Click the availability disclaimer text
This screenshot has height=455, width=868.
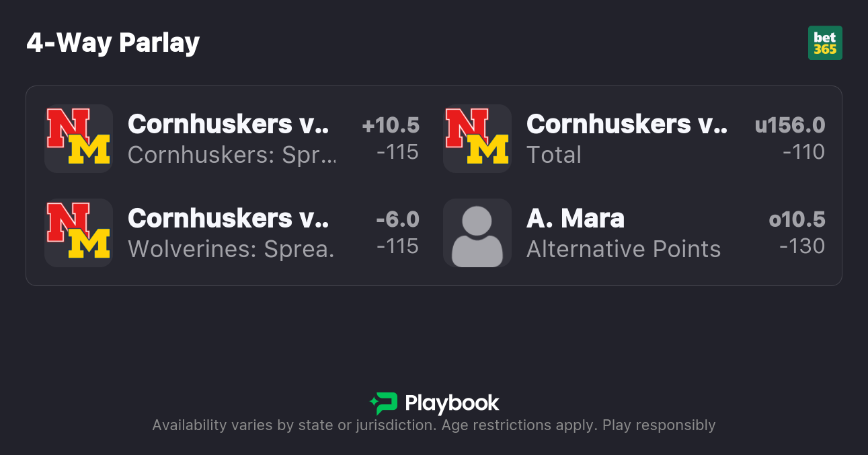point(434,425)
